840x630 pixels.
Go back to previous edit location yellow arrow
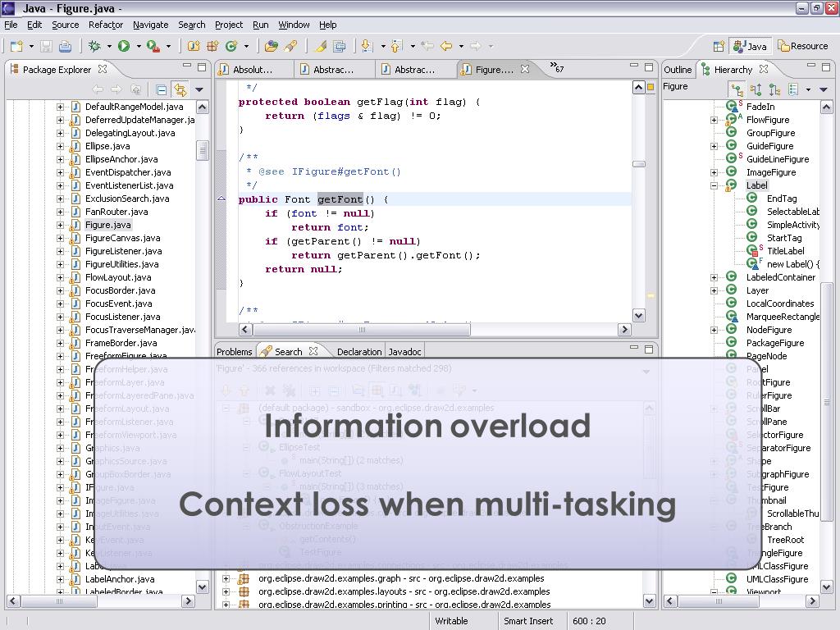(446, 47)
